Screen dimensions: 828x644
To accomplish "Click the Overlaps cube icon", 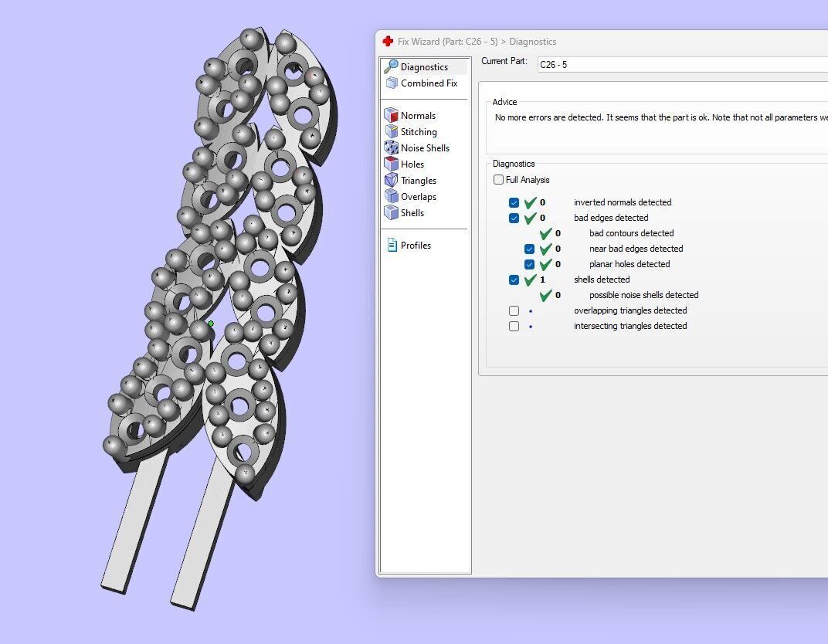I will point(391,196).
